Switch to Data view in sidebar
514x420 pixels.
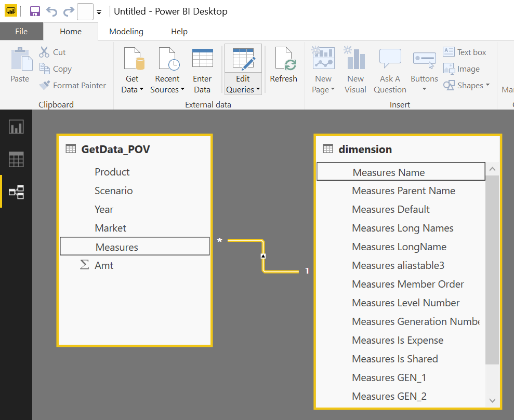point(16,159)
